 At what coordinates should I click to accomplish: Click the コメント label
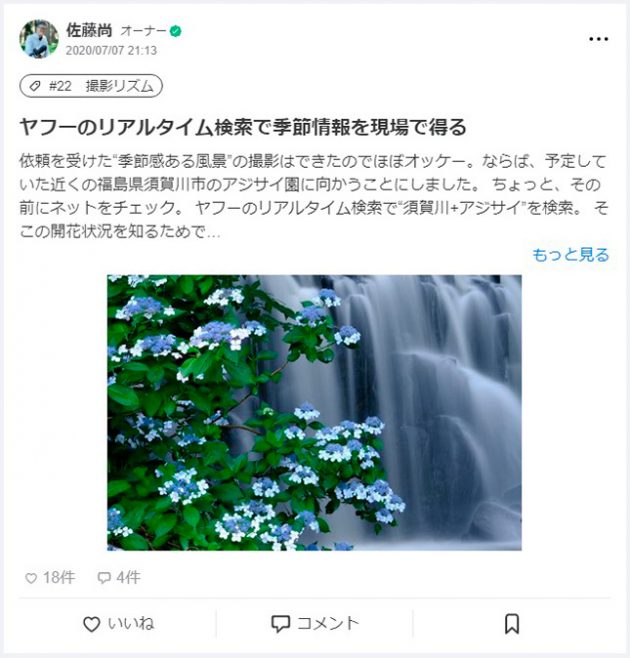coord(328,623)
